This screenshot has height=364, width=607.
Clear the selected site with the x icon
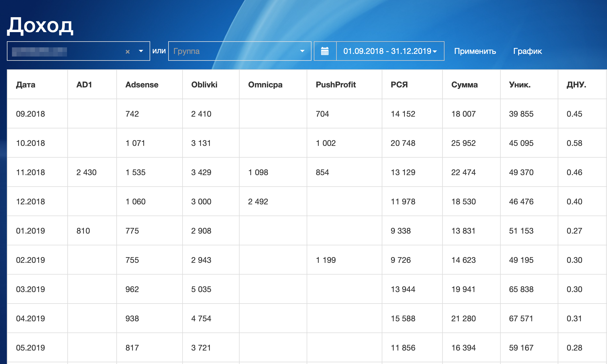click(128, 52)
